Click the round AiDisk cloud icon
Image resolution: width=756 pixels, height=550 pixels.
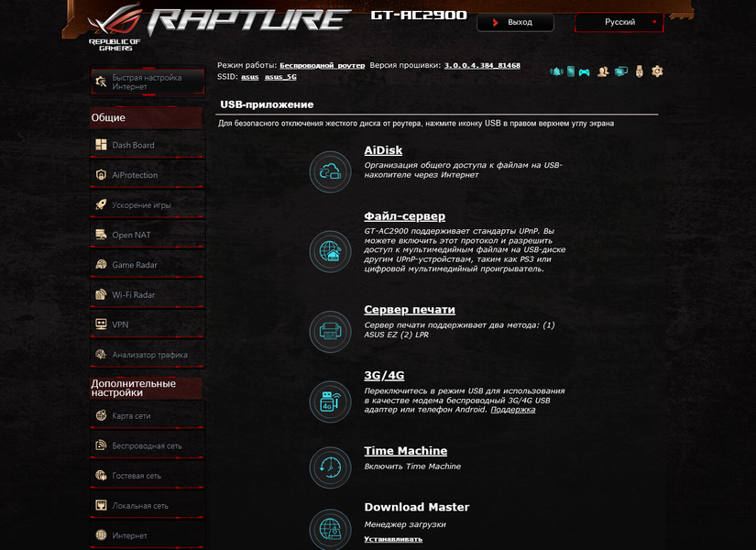coord(330,171)
